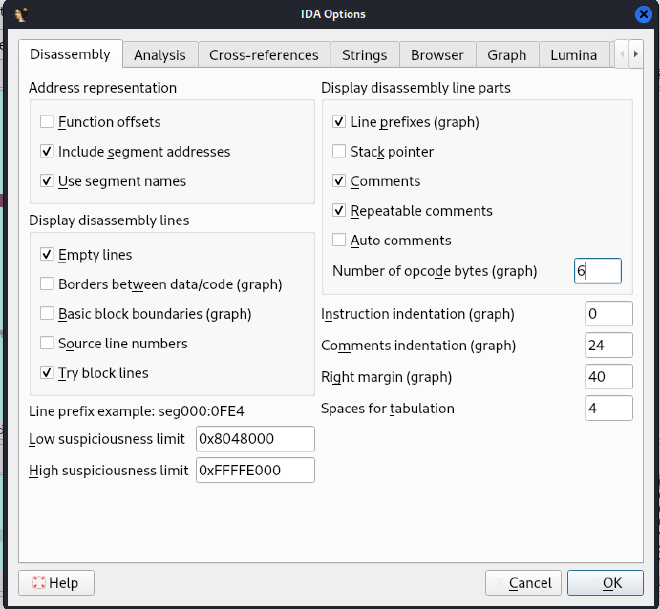
Task: Edit the Comments indentation (graph) field
Action: (609, 345)
